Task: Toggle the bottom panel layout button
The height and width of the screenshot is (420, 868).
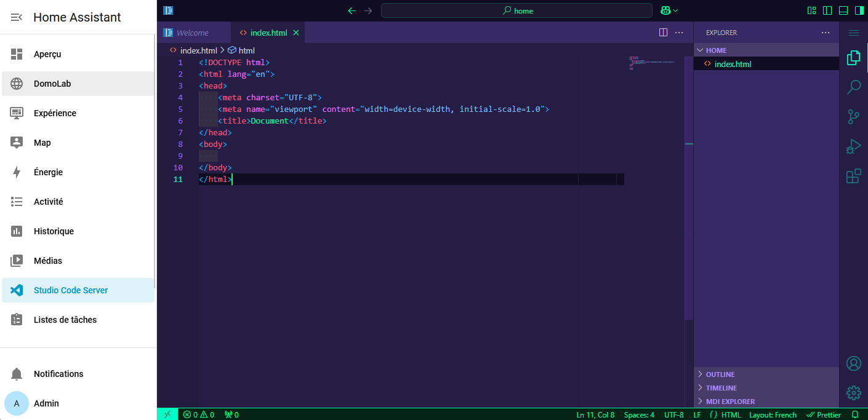Action: (x=843, y=10)
